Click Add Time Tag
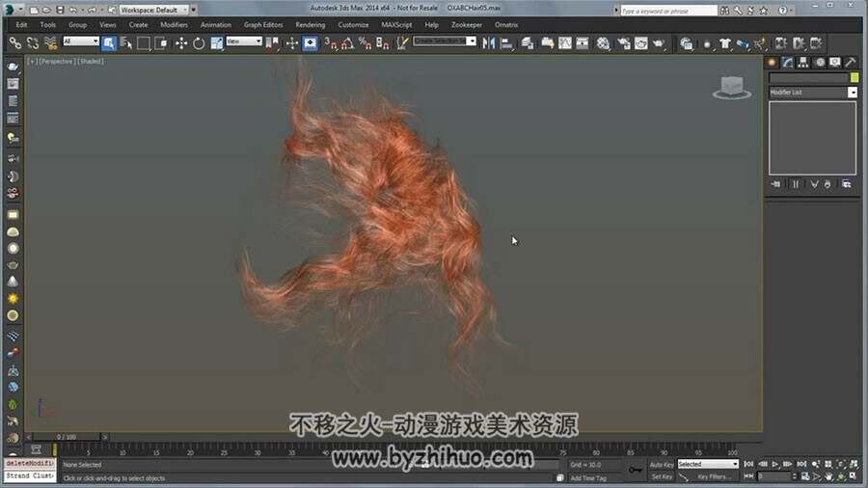 [x=588, y=478]
